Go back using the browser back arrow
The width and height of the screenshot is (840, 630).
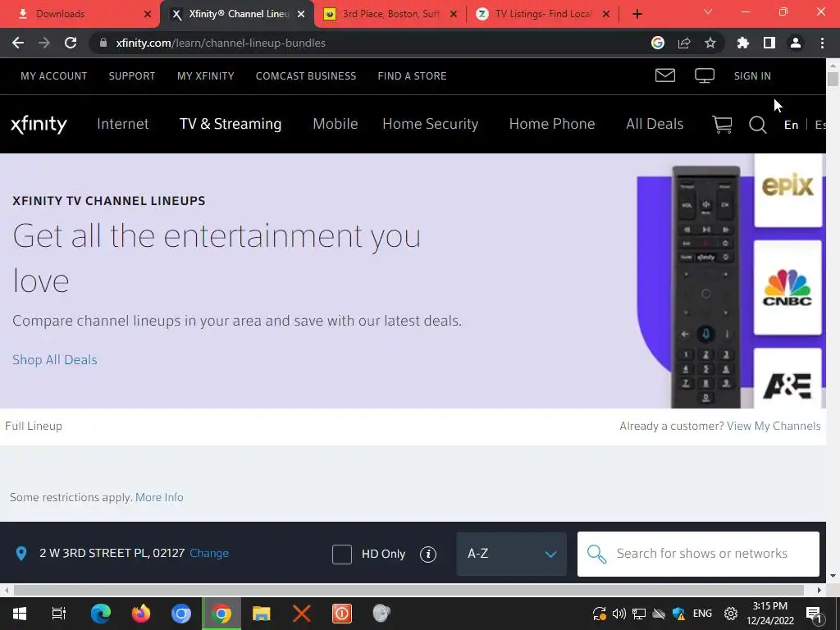pos(18,43)
